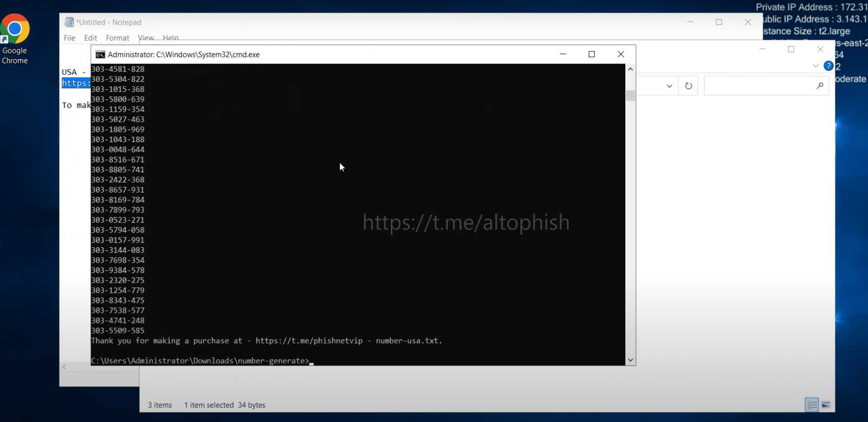Click '34 bytes' in Explorer status bar
This screenshot has width=868, height=422.
[252, 405]
